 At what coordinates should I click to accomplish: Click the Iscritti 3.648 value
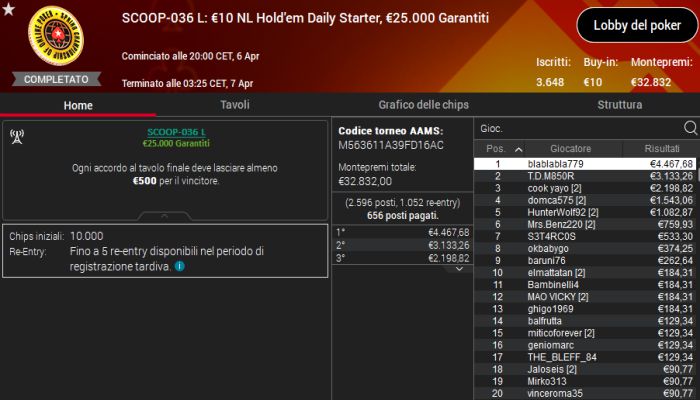tap(550, 82)
